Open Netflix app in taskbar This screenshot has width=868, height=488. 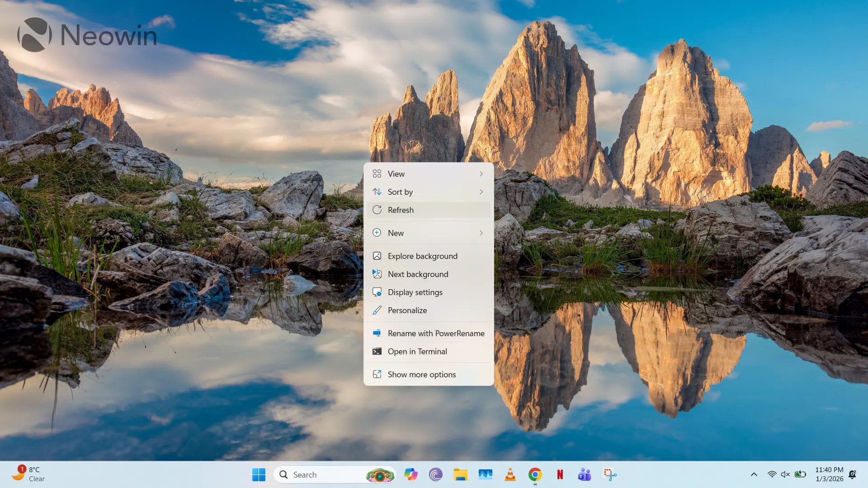click(x=560, y=474)
